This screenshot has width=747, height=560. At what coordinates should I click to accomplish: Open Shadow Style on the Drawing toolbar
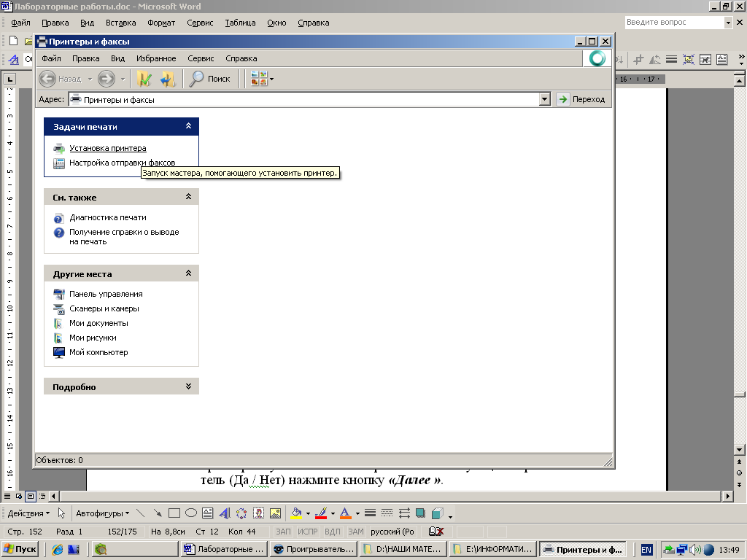[420, 513]
